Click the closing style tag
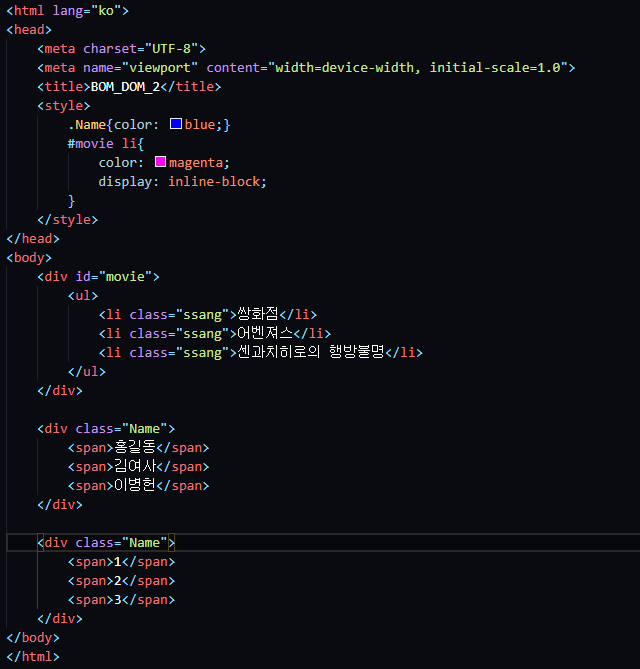The image size is (640, 669). click(67, 220)
